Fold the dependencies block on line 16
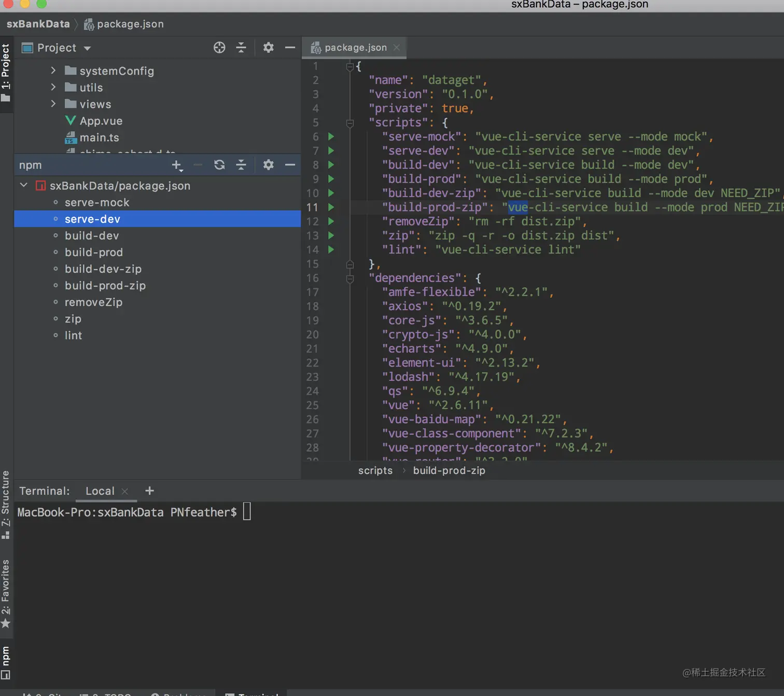Viewport: 784px width, 696px height. 350,279
